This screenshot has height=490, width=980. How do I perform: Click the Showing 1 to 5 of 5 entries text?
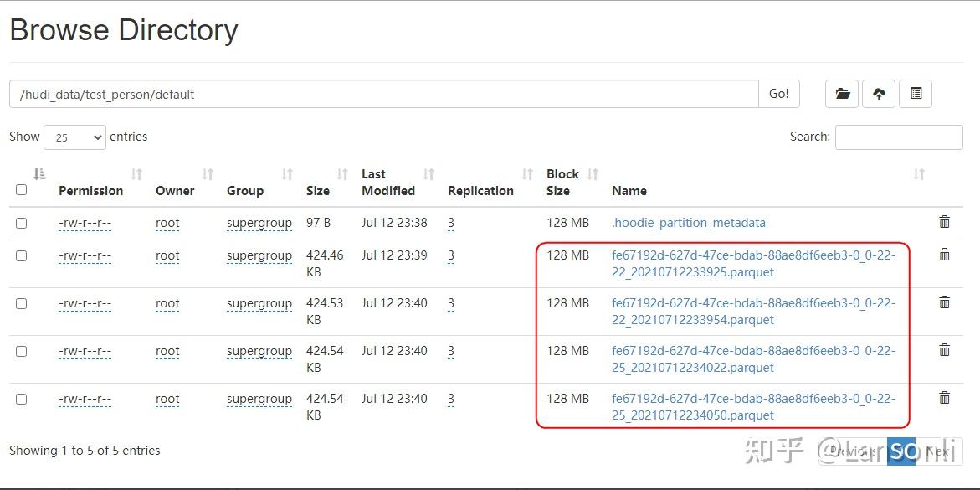pyautogui.click(x=85, y=451)
